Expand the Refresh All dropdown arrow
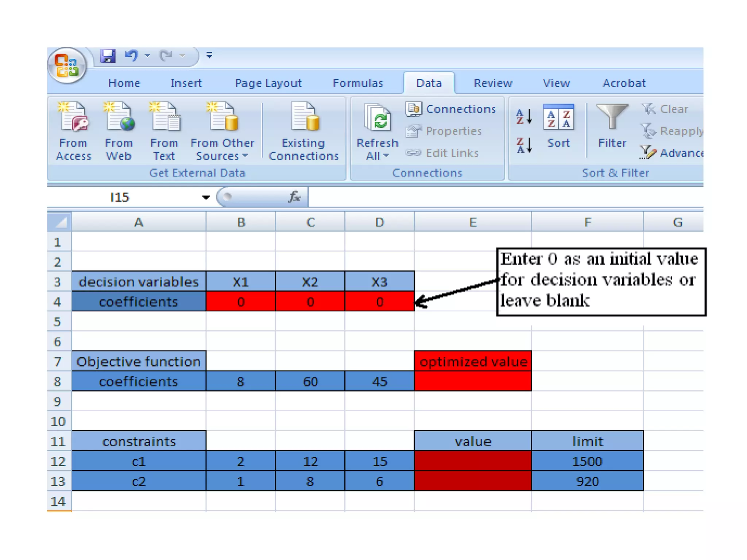This screenshot has height=560, width=747. tap(386, 156)
